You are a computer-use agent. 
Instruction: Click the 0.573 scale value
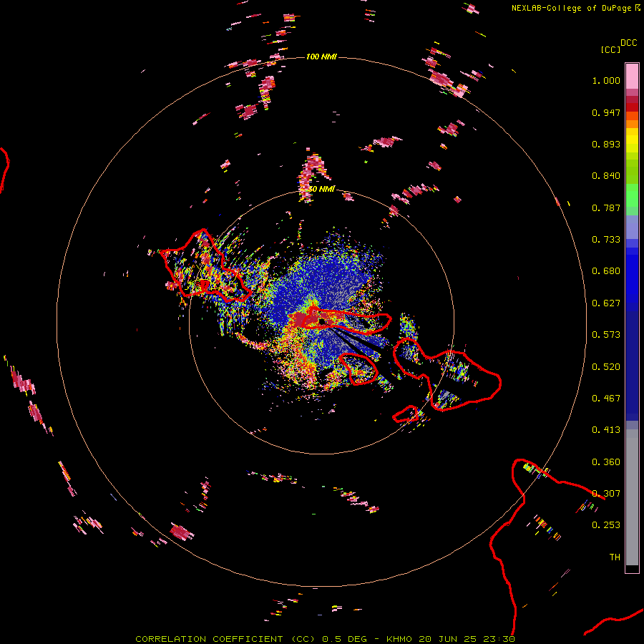click(x=606, y=335)
